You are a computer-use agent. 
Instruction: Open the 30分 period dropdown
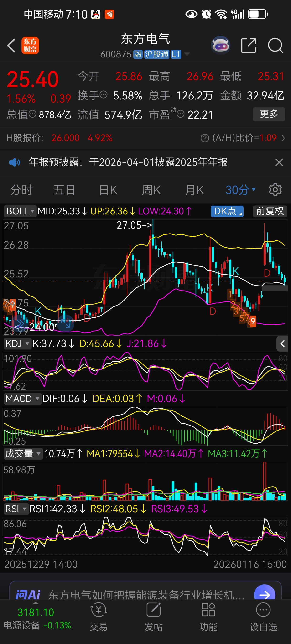pos(240,190)
